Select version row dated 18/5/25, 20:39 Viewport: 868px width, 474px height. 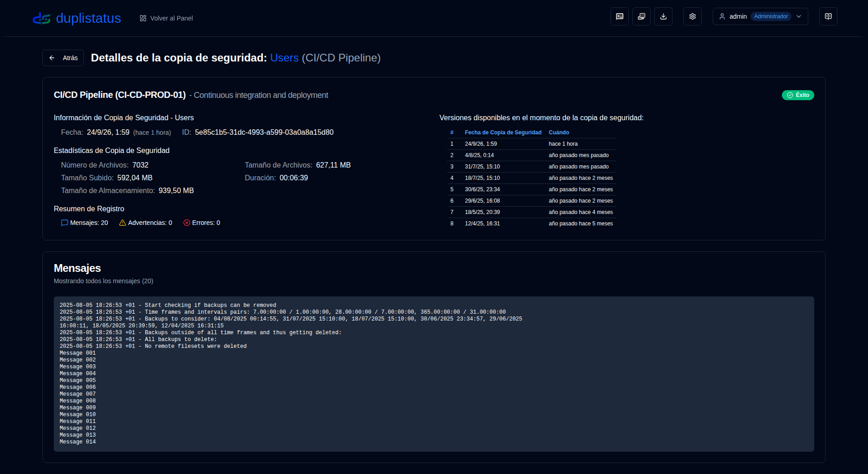(x=531, y=212)
